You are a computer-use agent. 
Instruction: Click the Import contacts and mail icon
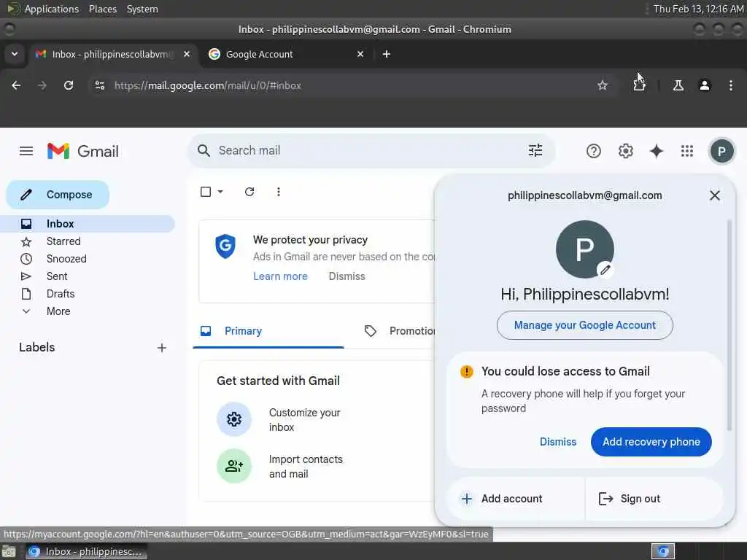click(x=234, y=466)
